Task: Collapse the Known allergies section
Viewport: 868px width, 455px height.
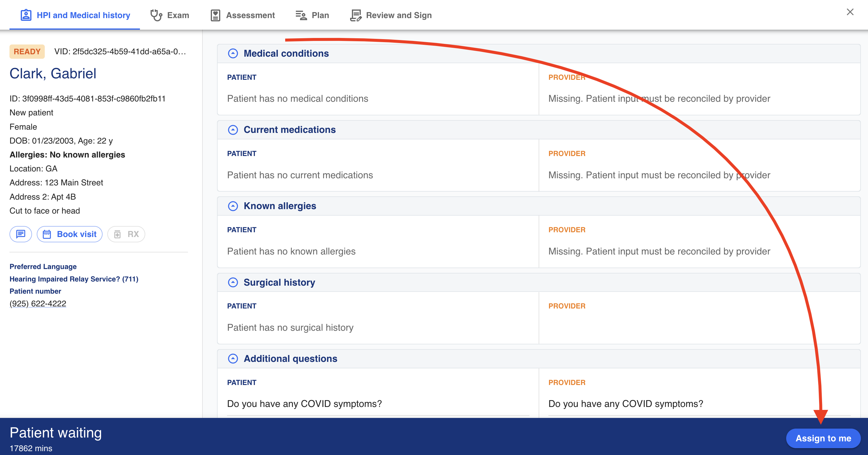Action: tap(232, 206)
